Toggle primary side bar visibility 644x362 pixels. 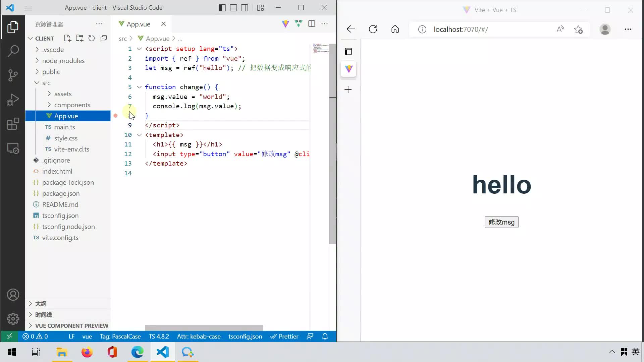coord(222,8)
